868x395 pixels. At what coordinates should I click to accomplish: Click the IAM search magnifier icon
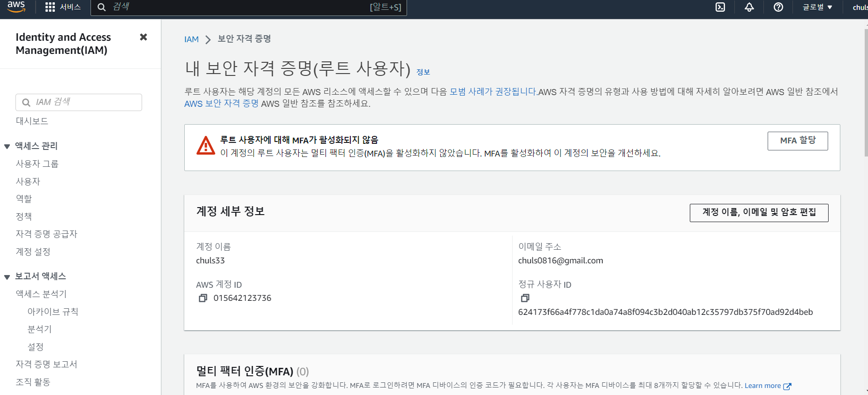(26, 102)
